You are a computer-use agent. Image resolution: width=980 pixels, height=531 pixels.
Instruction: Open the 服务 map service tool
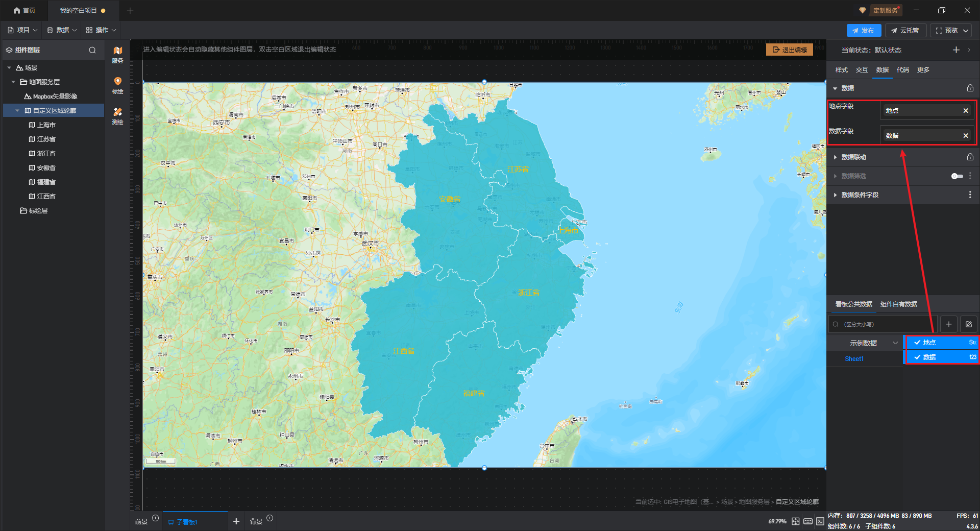(117, 54)
